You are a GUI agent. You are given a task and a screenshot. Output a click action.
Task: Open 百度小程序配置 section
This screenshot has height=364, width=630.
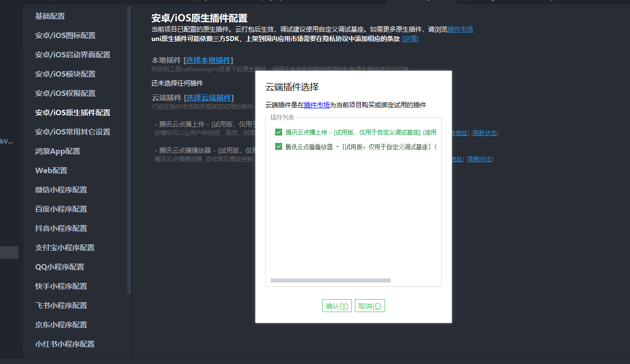(x=61, y=209)
